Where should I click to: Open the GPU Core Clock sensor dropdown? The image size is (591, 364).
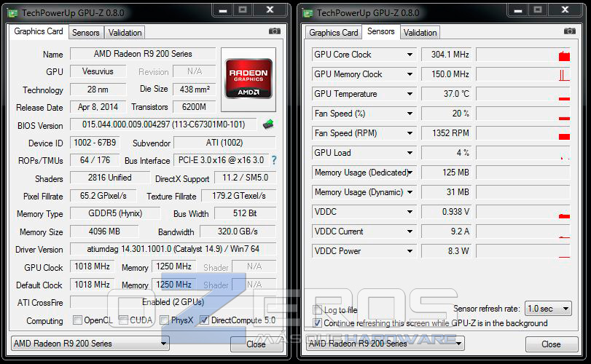pos(410,55)
